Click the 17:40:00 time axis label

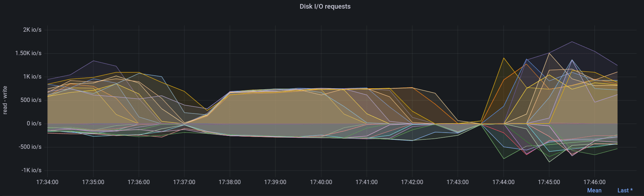tap(321, 182)
